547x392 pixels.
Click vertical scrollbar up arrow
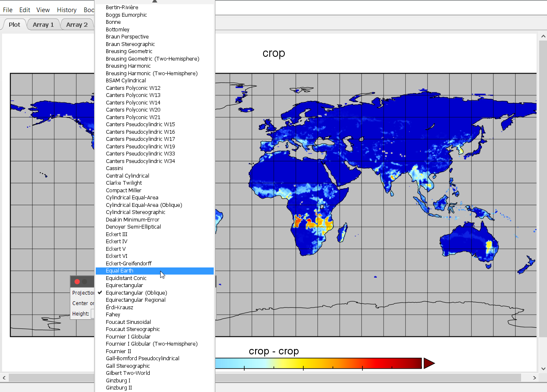pyautogui.click(x=543, y=36)
